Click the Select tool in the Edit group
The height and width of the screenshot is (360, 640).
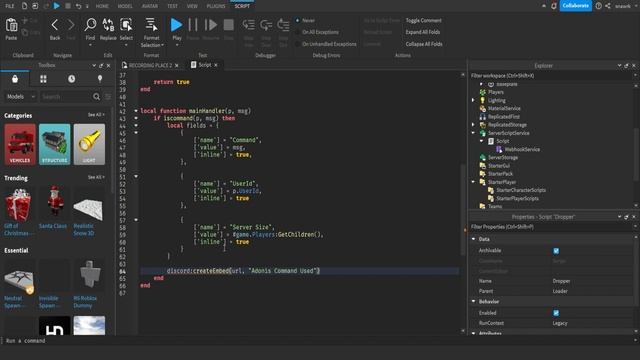pos(126,25)
